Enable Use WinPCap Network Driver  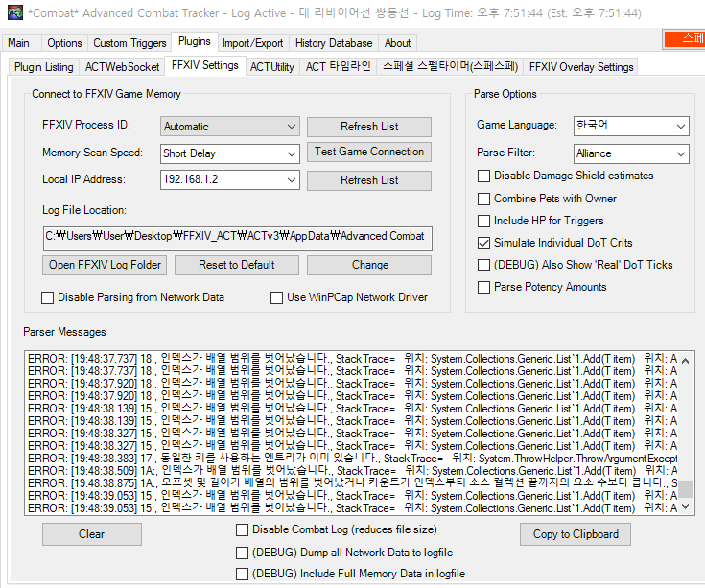(276, 297)
